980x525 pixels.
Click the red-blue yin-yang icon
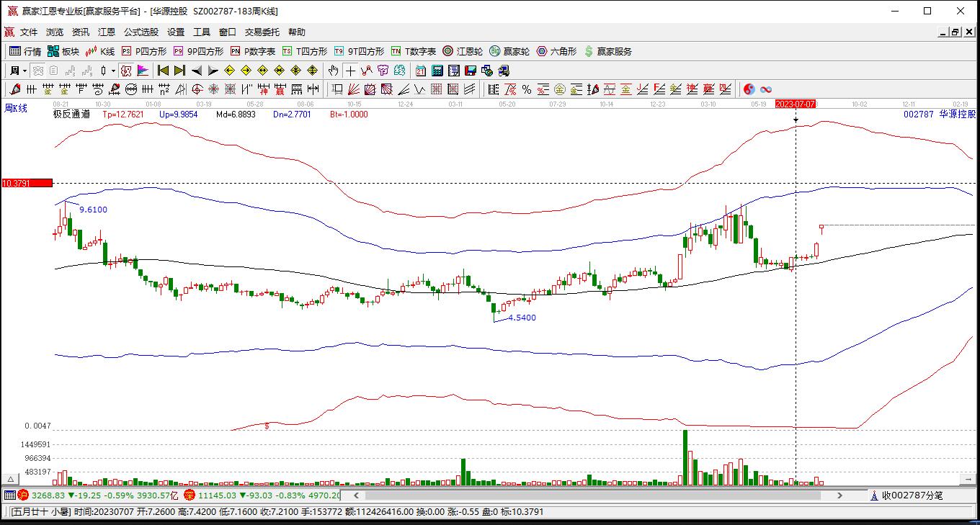tap(749, 89)
